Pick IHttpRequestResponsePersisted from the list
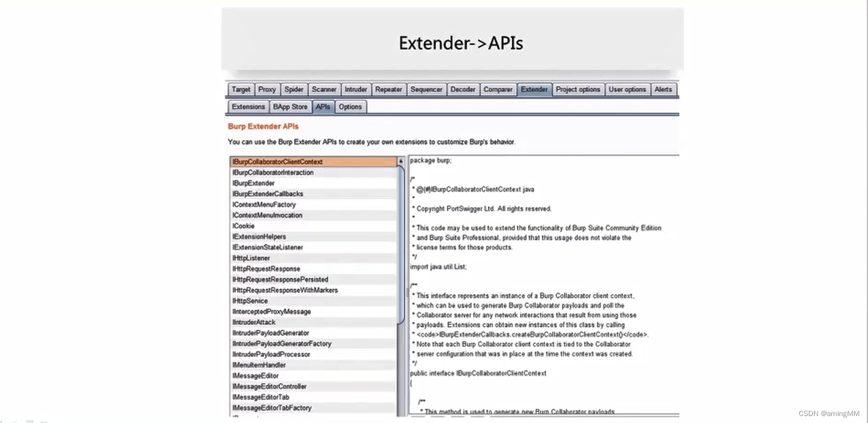This screenshot has width=868, height=423. 313,279
